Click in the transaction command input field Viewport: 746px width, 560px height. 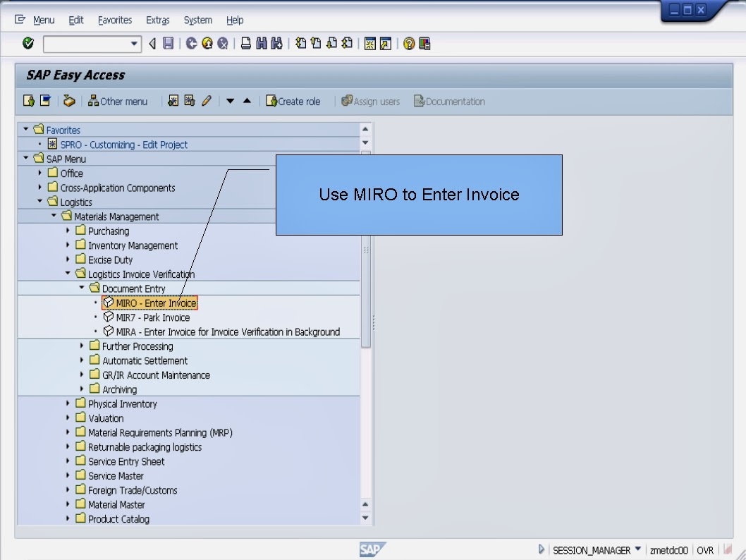pos(87,44)
